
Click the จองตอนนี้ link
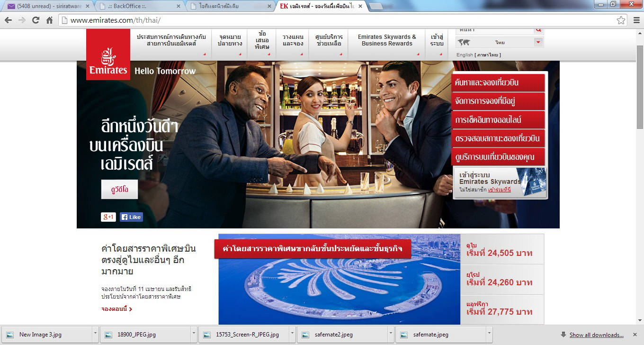click(x=116, y=309)
